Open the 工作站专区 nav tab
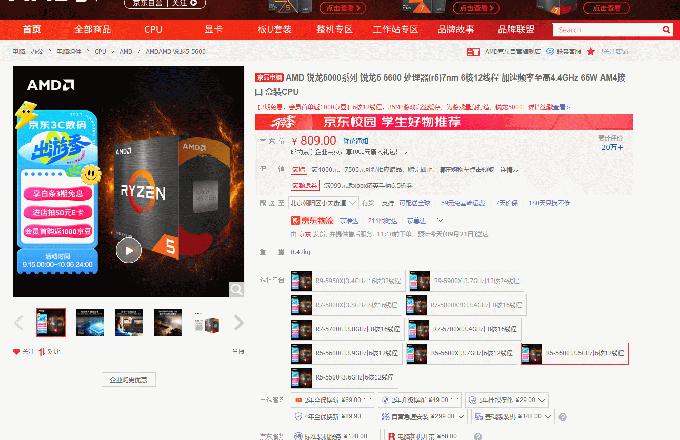 (x=395, y=29)
